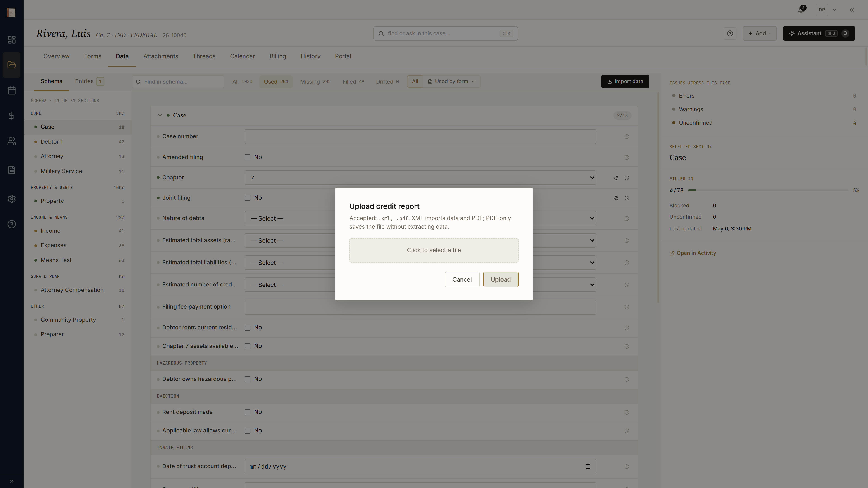The height and width of the screenshot is (488, 868).
Task: Click the hand icon on Chapter row
Action: click(616, 178)
